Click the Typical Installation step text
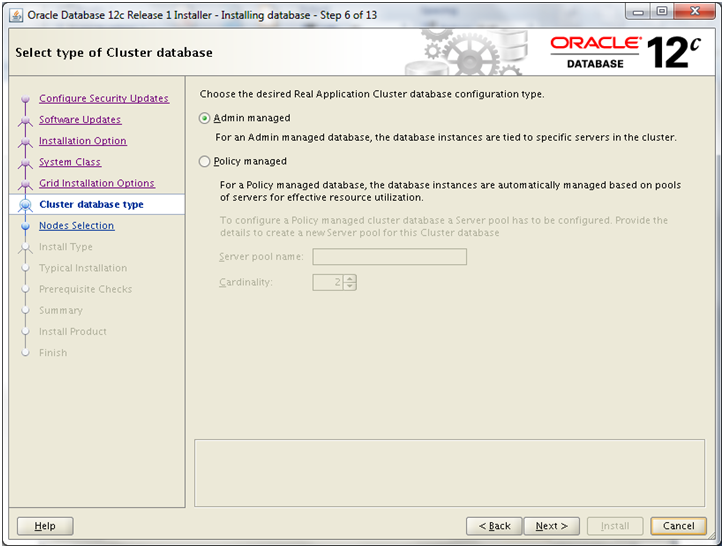The height and width of the screenshot is (548, 724). (83, 268)
